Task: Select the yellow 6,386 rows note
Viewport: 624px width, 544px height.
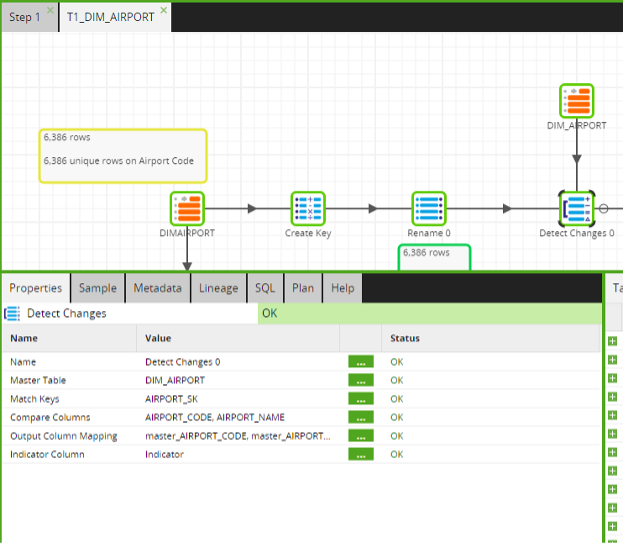Action: pyautogui.click(x=123, y=156)
